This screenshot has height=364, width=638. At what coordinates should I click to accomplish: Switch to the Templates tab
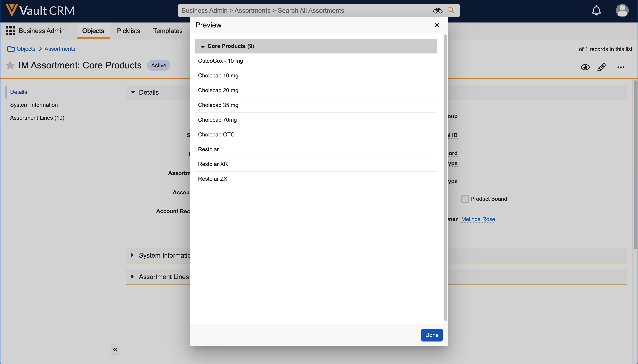(x=168, y=31)
